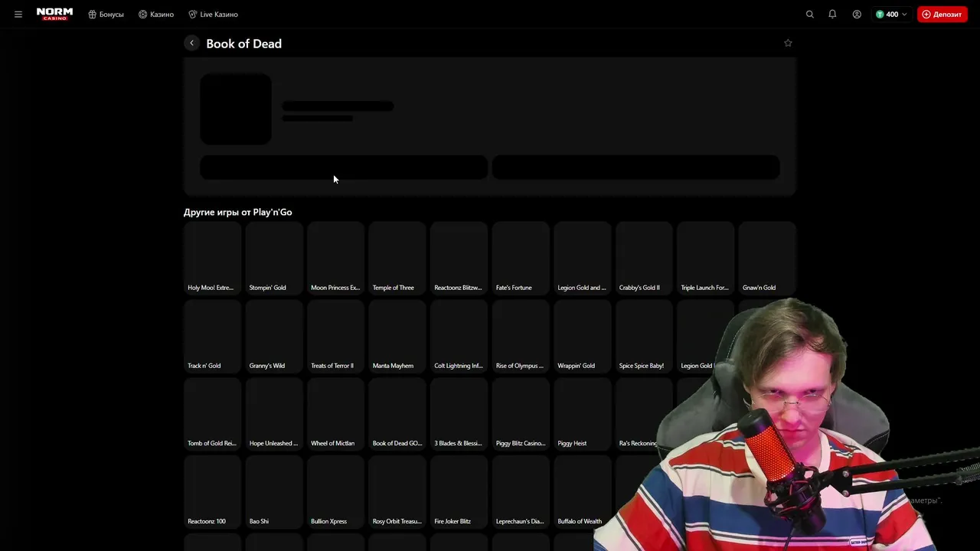This screenshot has width=980, height=551.
Task: Open the Legion Gold and... game card
Action: [x=582, y=258]
